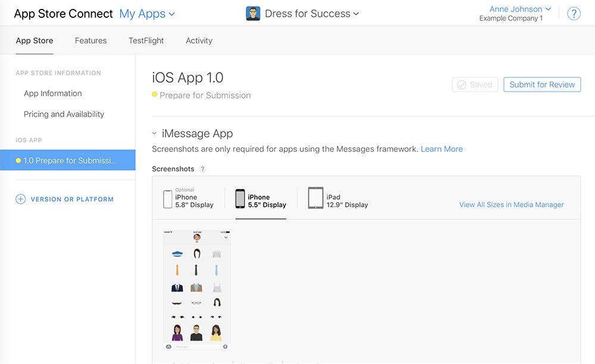The height and width of the screenshot is (364, 595).
Task: Open the My Apps dropdown
Action: [147, 14]
